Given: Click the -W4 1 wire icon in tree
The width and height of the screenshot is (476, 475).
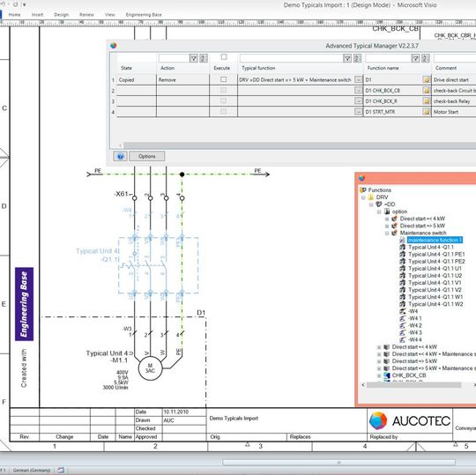Looking at the screenshot, I should click(x=403, y=318).
